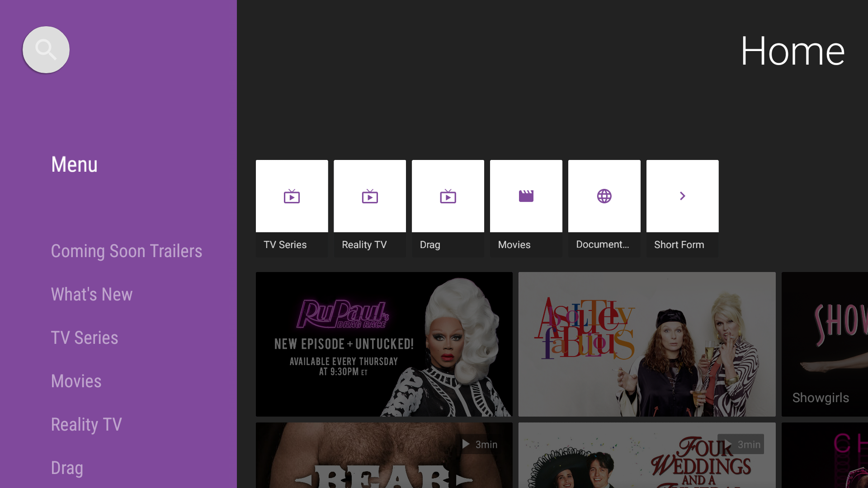This screenshot has width=868, height=488.
Task: Open Movies via the film clapper icon
Action: coord(526,196)
